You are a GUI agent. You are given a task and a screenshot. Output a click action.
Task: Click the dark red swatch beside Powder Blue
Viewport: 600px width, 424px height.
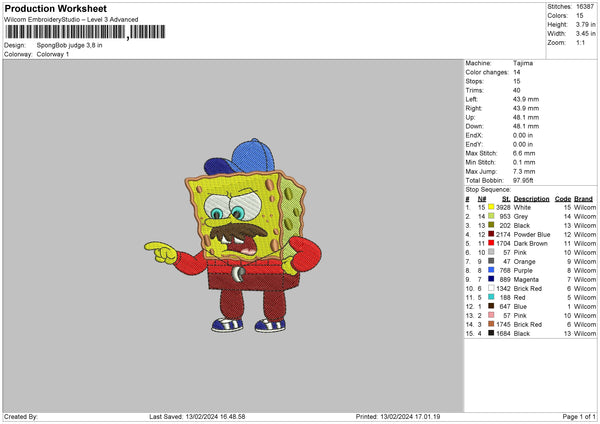491,234
